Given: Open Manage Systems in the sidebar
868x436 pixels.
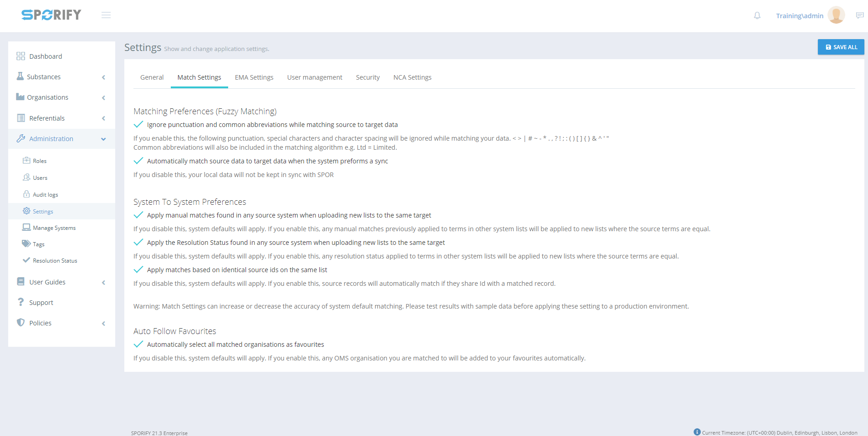Looking at the screenshot, I should (x=54, y=228).
